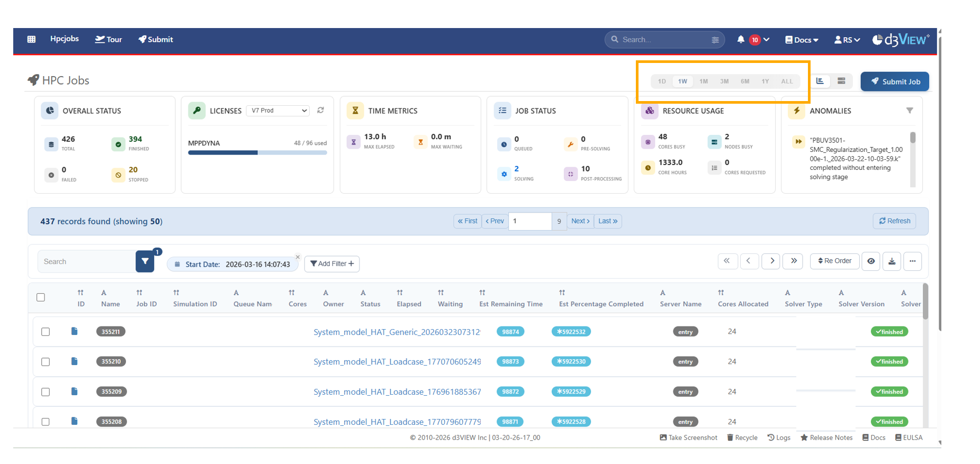
Task: Click the page number input field
Action: [530, 221]
